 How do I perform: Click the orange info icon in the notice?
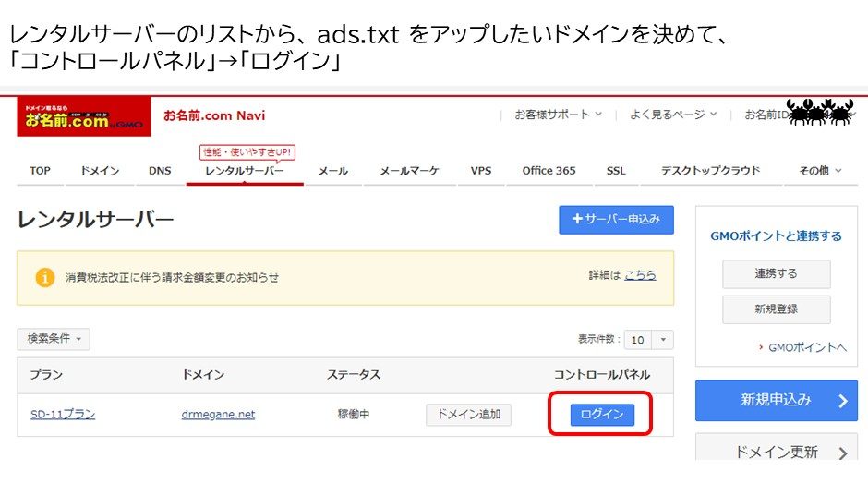(x=45, y=277)
